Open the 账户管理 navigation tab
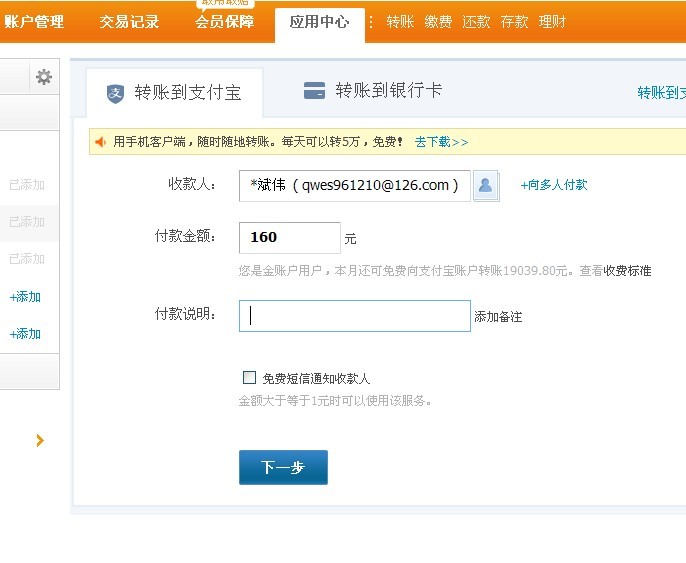This screenshot has height=563, width=686. 34,21
